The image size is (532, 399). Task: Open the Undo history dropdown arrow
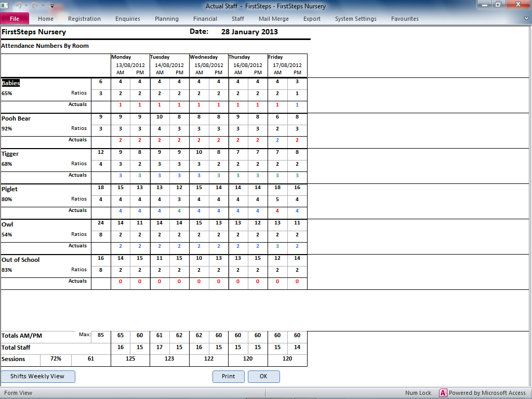[x=26, y=5]
